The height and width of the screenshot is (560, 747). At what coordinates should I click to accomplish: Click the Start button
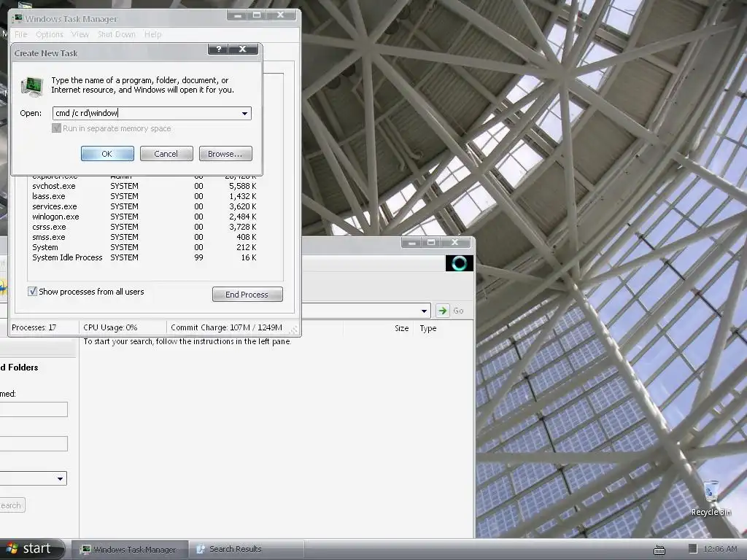[x=31, y=548]
